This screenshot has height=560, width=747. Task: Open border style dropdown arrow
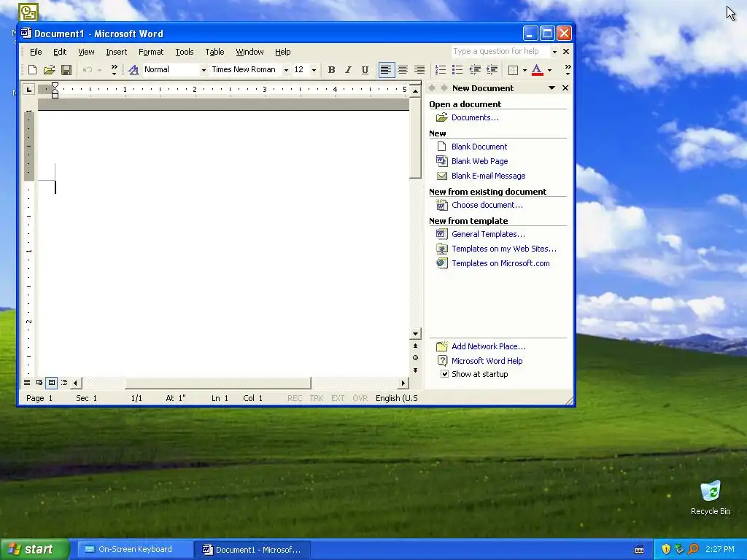point(525,70)
